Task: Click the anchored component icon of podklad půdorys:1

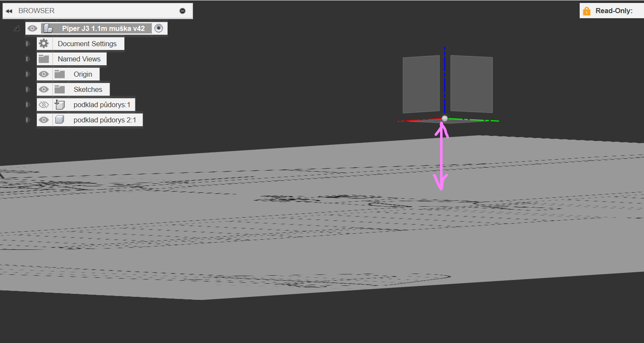Action: click(60, 105)
